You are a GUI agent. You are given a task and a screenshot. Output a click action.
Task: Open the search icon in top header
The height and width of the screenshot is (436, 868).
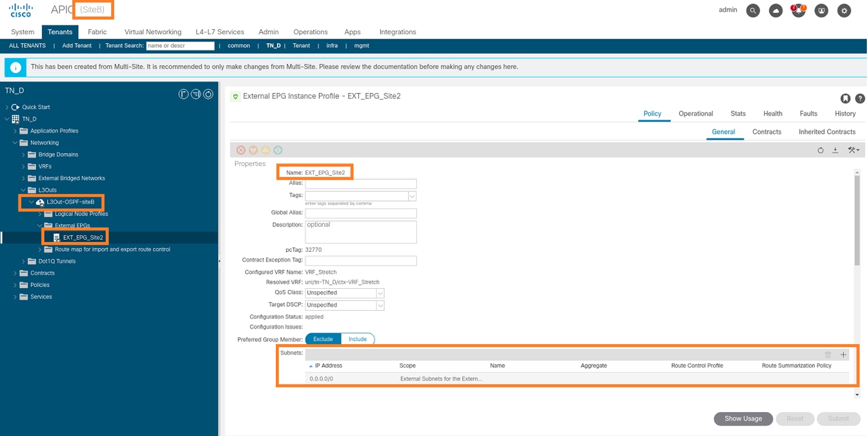pos(754,10)
